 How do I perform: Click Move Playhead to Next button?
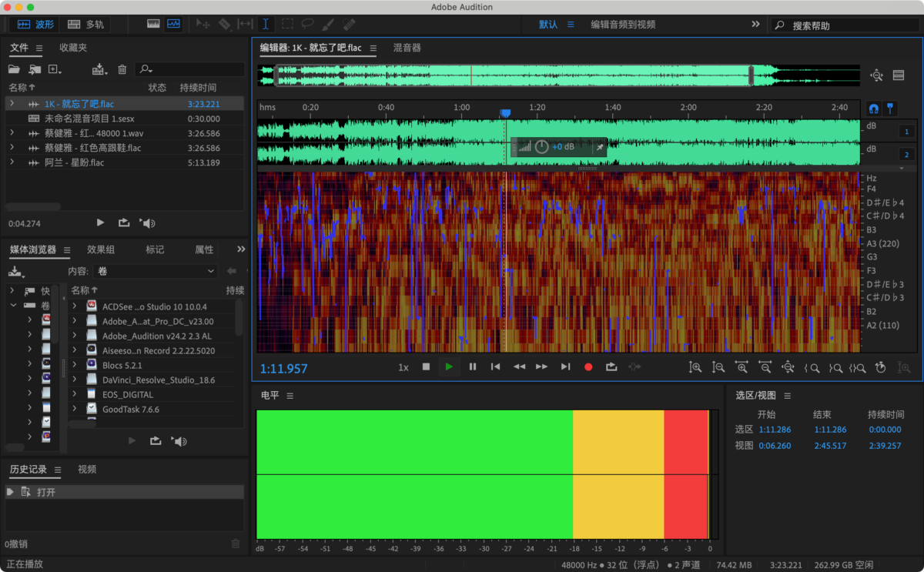pyautogui.click(x=565, y=367)
